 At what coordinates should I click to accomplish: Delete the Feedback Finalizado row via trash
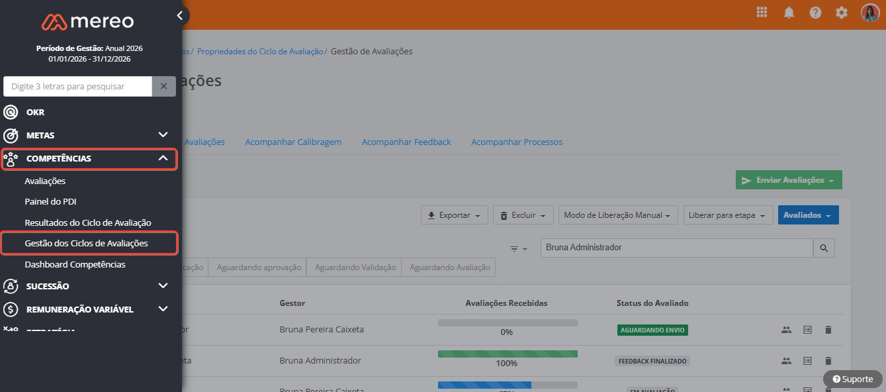828,360
